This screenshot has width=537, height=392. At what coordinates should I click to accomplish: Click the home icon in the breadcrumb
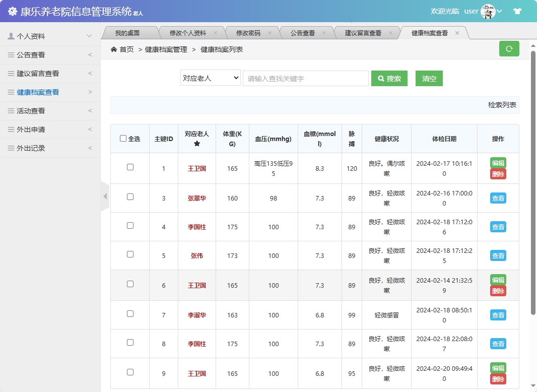[113, 50]
